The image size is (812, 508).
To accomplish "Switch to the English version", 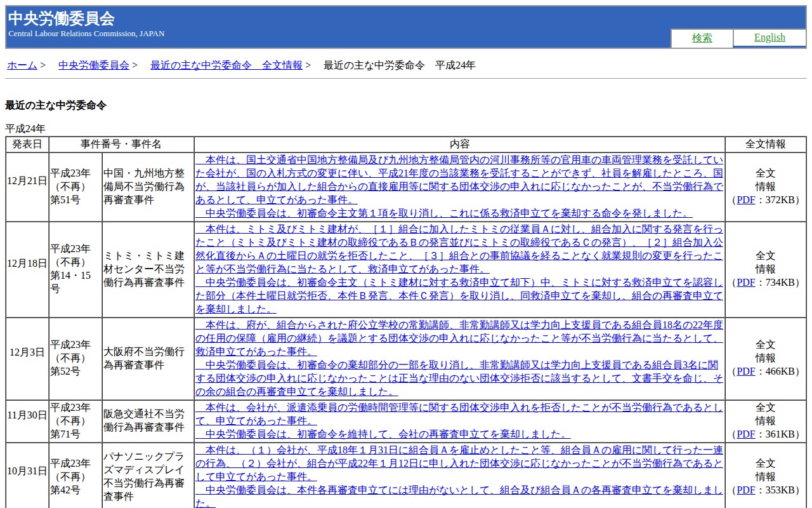I will 769,37.
